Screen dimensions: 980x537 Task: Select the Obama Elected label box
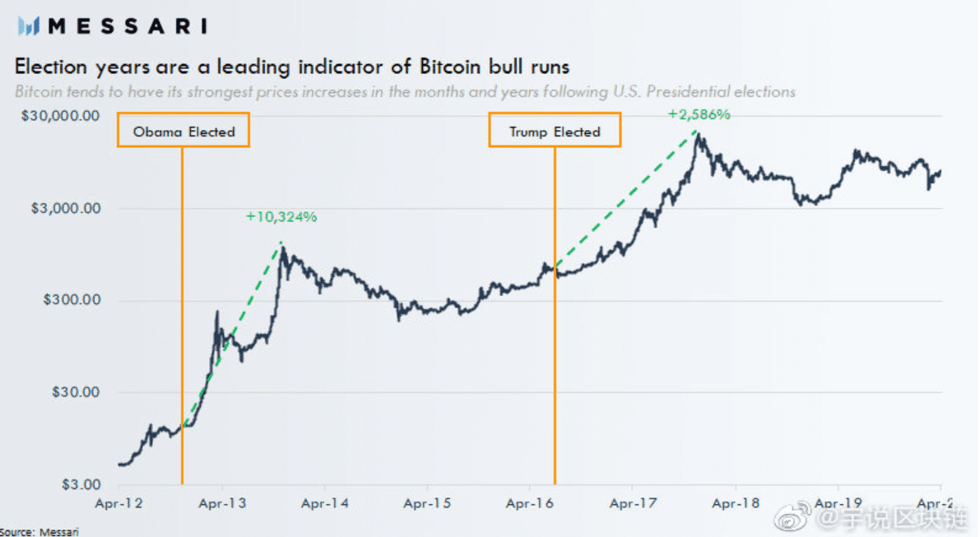(183, 130)
